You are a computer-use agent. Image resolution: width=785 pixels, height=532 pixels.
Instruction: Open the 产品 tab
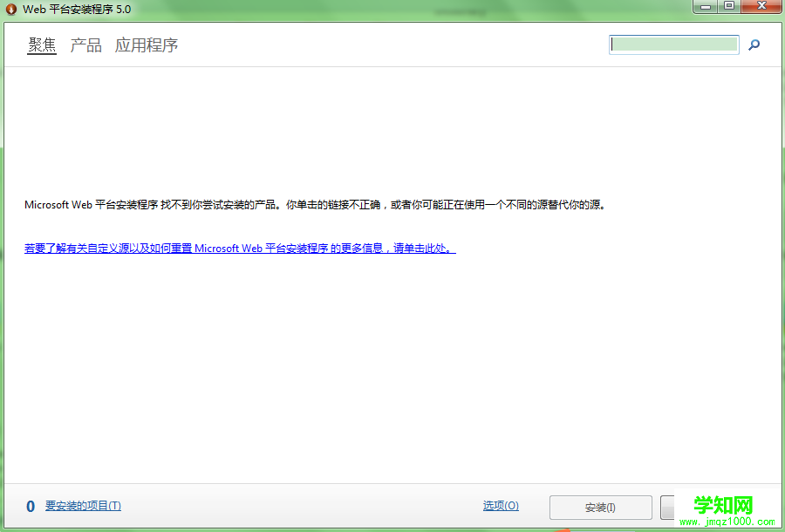[x=86, y=45]
